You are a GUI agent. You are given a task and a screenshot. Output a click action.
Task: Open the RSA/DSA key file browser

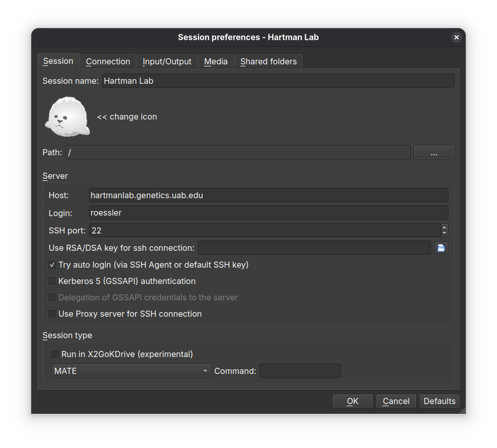pyautogui.click(x=441, y=248)
